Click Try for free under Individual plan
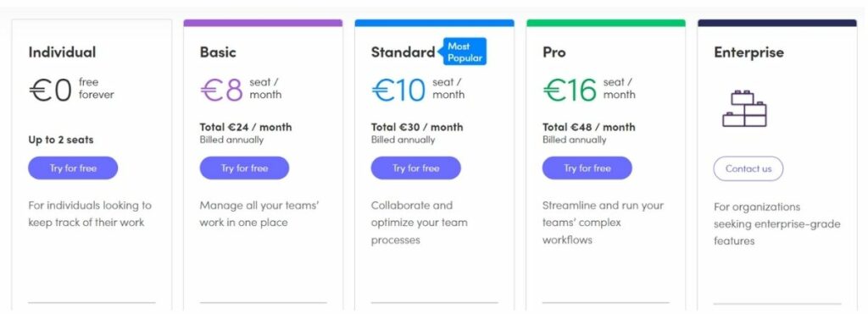This screenshot has height=314, width=868. 73,168
